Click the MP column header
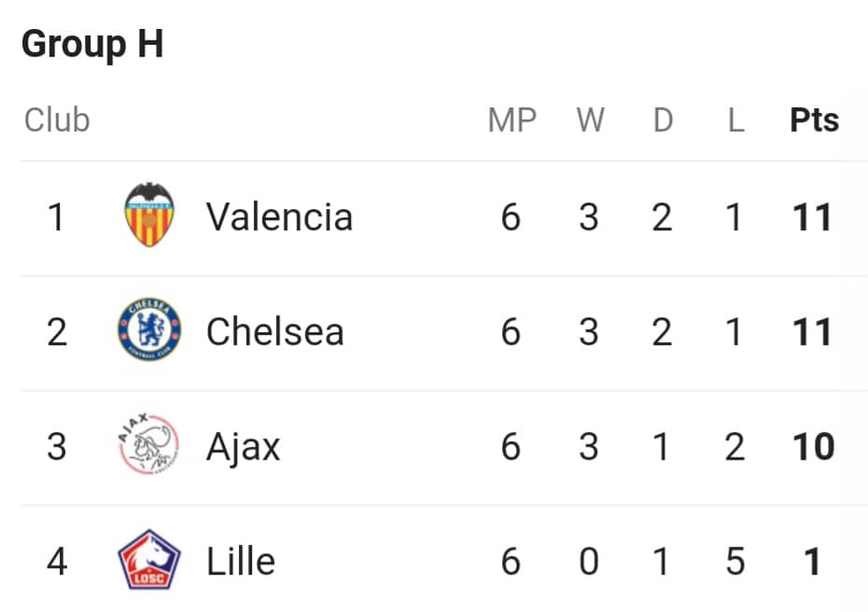The image size is (868, 612). click(x=512, y=119)
